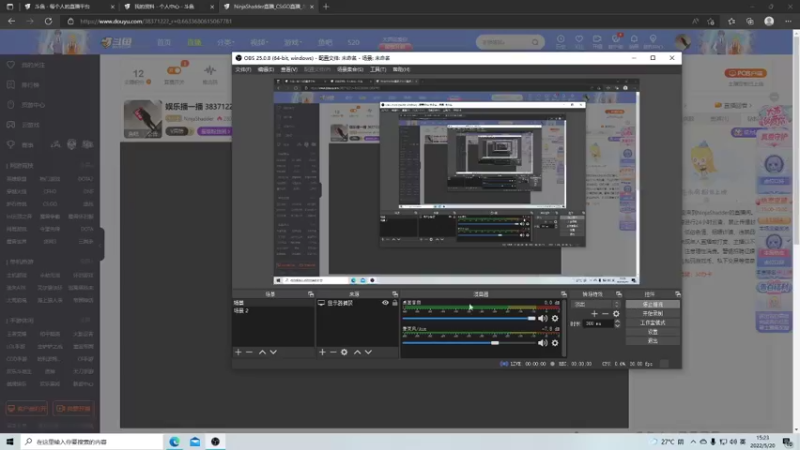The image size is (800, 450).
Task: Move scene down in OBS Scenes panel
Action: tap(273, 352)
